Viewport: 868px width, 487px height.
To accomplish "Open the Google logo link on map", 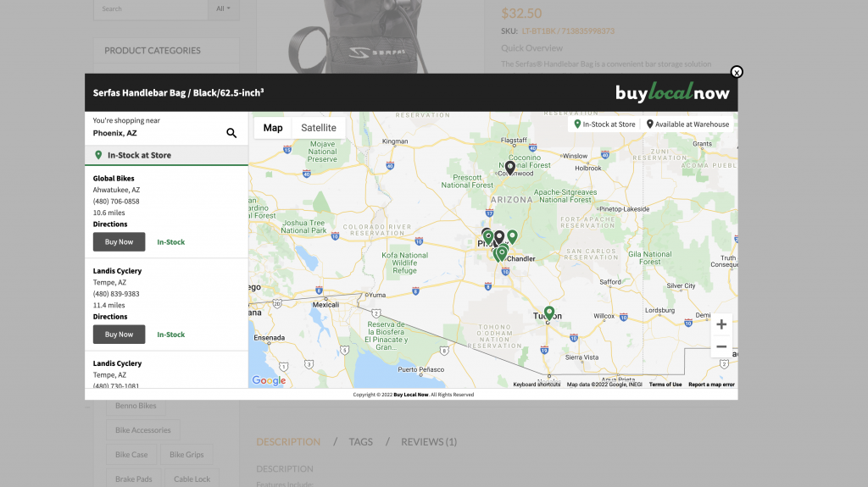I will [x=269, y=380].
